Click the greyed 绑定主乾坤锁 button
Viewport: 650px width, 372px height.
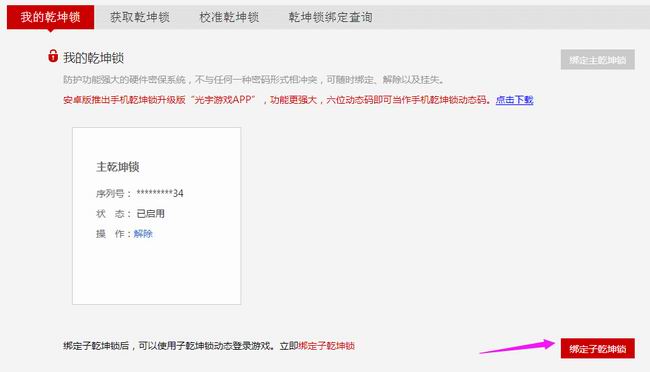pyautogui.click(x=597, y=60)
